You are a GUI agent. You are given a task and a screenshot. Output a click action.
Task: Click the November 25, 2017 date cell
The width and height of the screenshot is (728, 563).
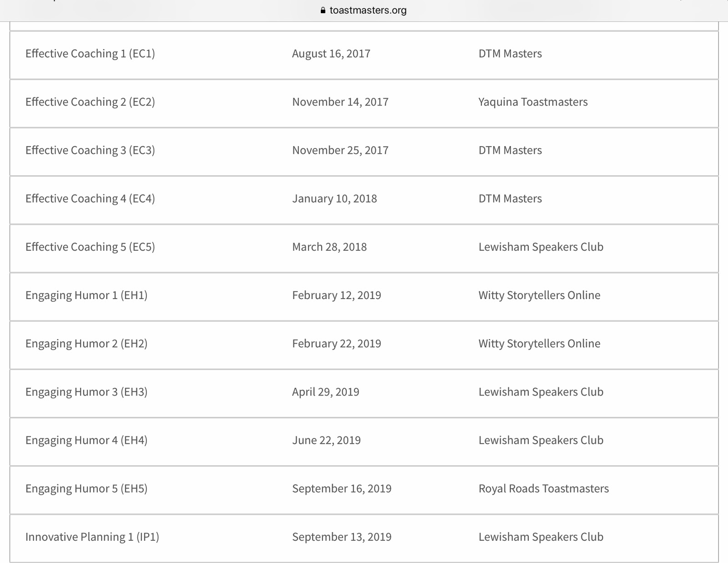340,150
